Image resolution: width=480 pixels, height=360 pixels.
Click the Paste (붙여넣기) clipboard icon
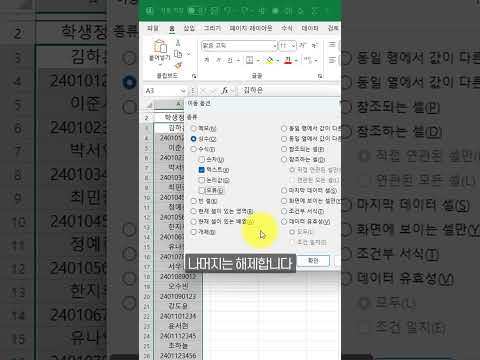pyautogui.click(x=160, y=47)
